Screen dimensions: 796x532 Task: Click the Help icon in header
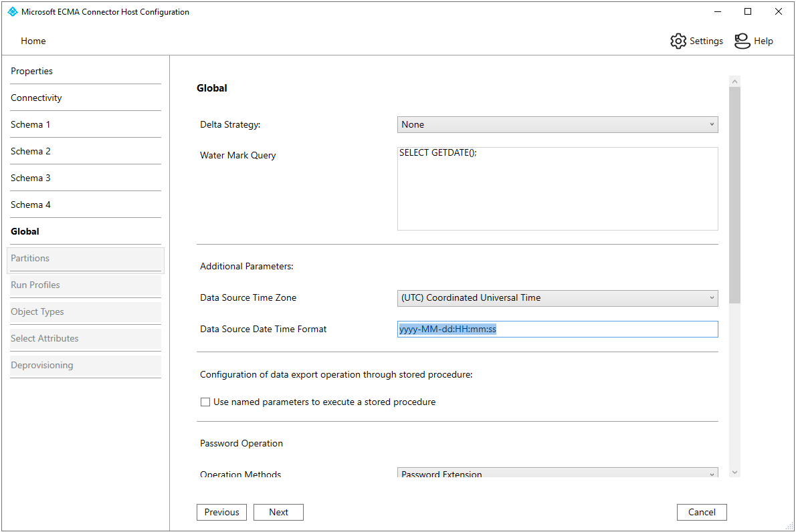pyautogui.click(x=742, y=41)
